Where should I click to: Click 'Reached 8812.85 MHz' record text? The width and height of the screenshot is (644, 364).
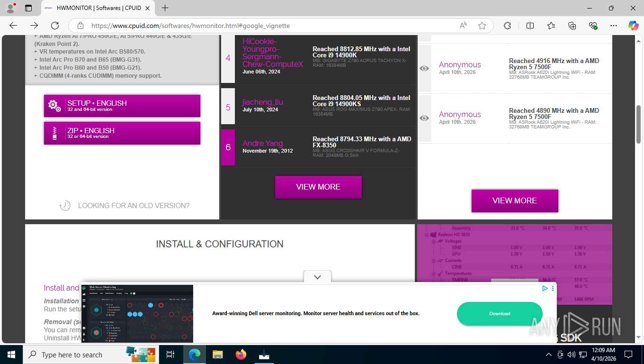click(x=362, y=52)
